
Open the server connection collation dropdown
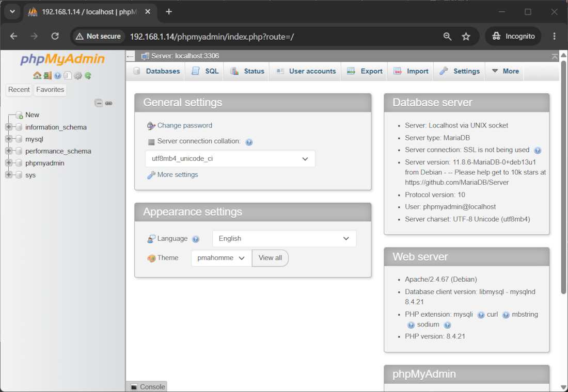tap(230, 159)
